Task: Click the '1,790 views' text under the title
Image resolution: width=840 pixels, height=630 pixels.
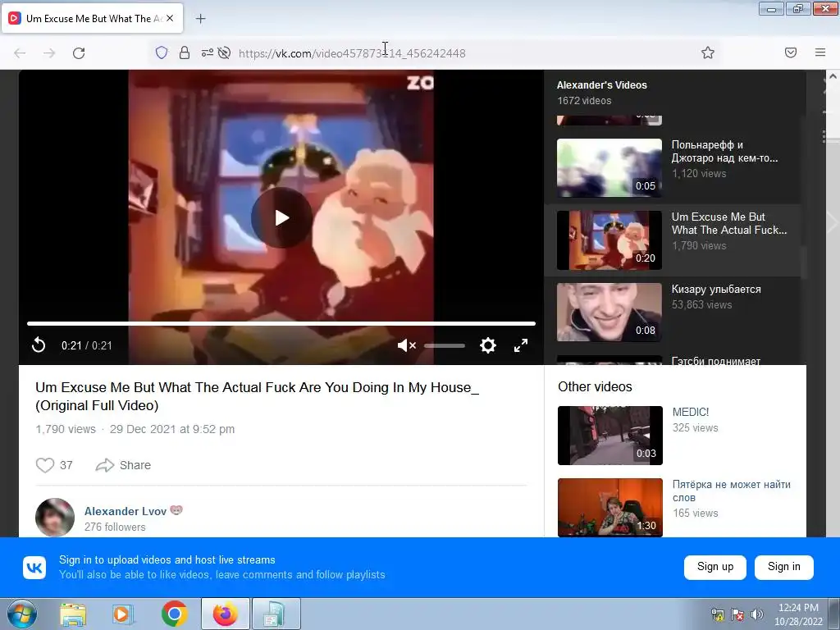Action: [x=66, y=429]
